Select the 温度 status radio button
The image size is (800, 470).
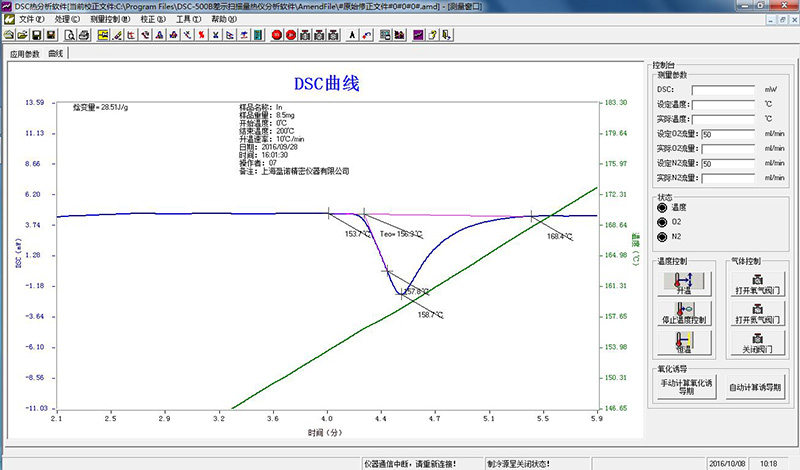pos(662,207)
